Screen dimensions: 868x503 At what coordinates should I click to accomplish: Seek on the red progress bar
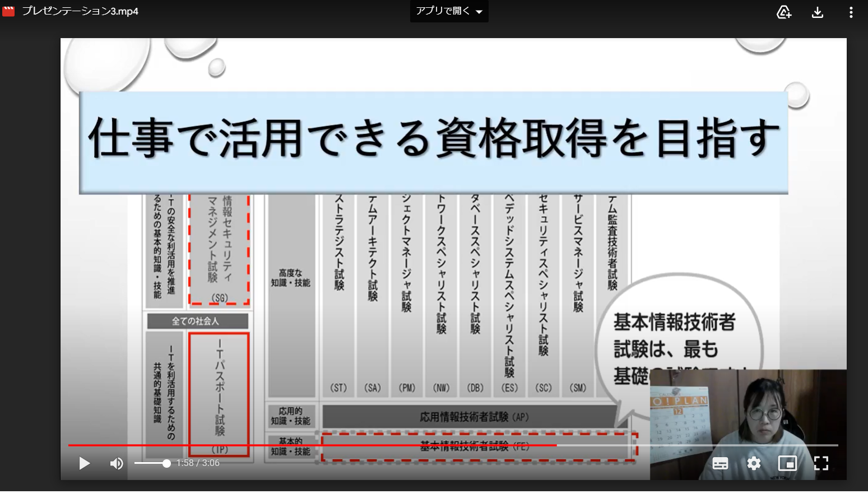[x=453, y=445]
